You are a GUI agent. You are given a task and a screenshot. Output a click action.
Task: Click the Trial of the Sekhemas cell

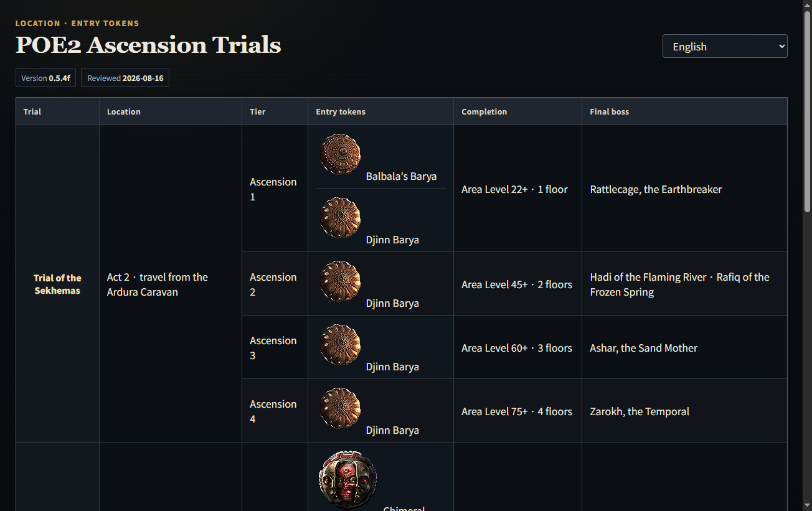[x=57, y=284]
